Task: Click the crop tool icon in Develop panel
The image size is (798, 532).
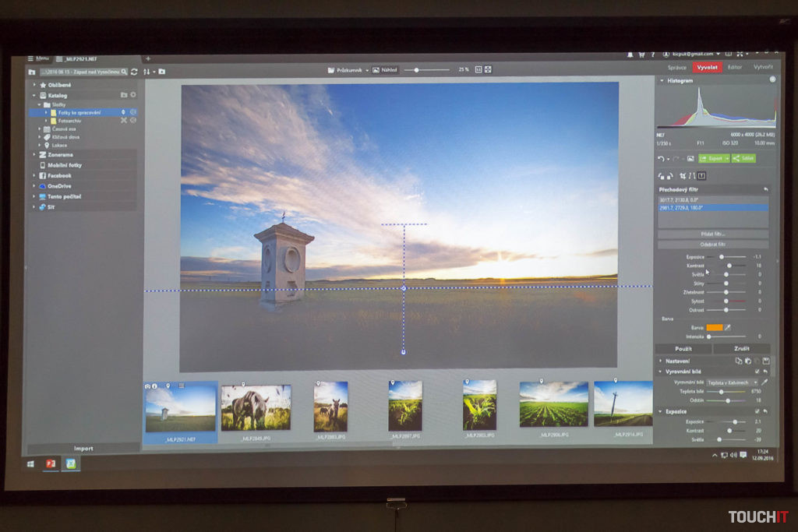Action: coord(683,176)
